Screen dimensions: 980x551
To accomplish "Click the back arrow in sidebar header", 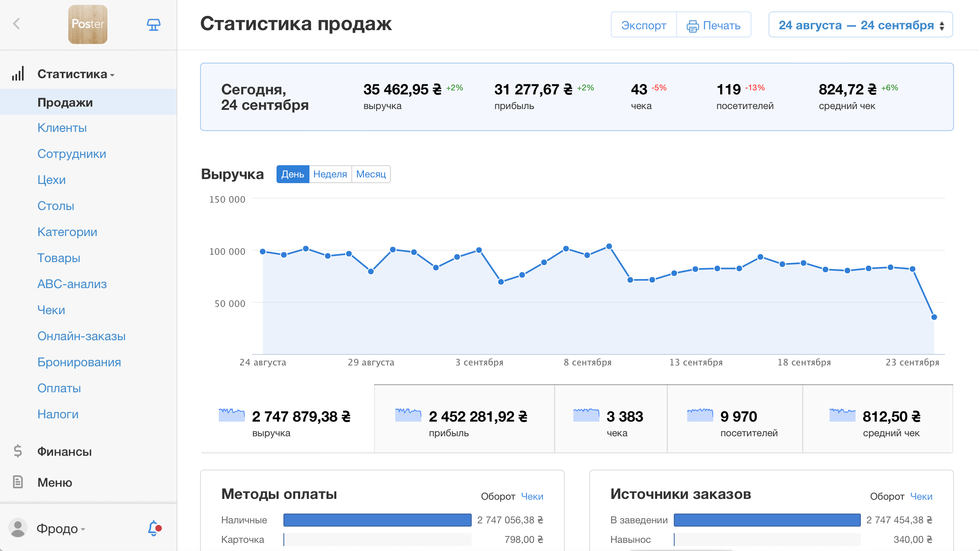I will point(17,24).
